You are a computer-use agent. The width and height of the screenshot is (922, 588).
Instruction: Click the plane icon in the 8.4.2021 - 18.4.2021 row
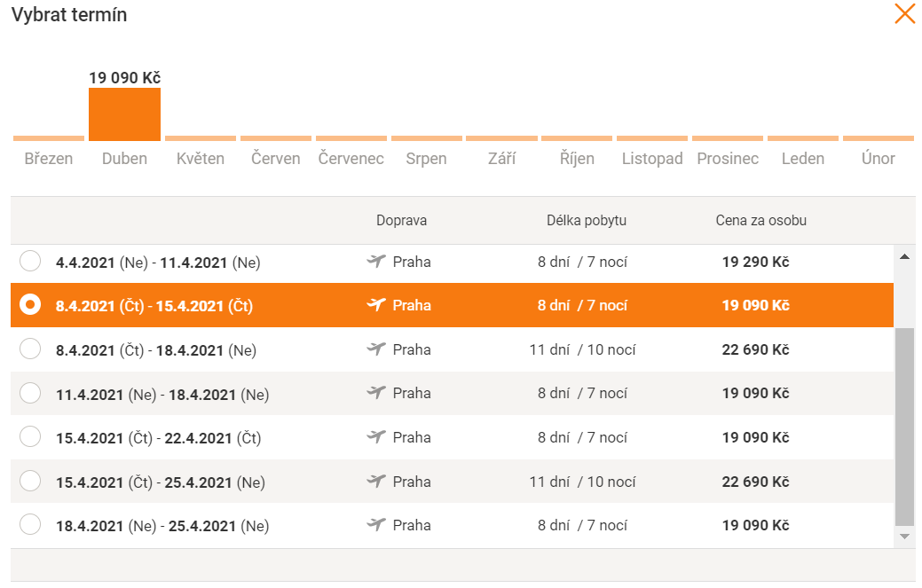coord(376,349)
